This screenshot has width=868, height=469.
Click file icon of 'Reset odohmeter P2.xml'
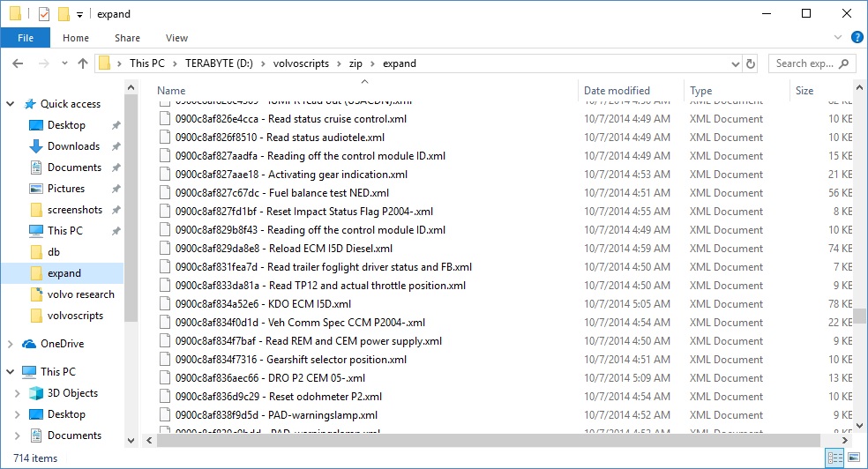pyautogui.click(x=164, y=397)
